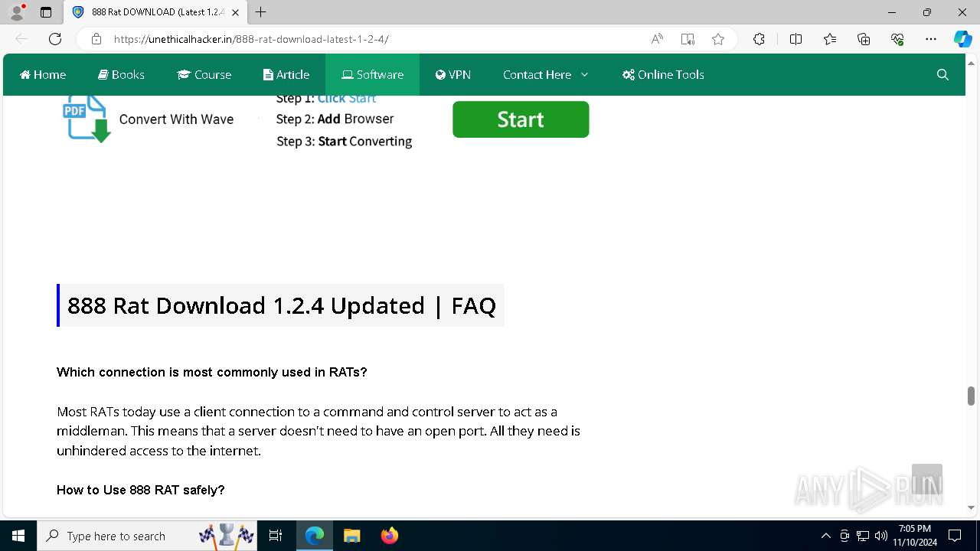This screenshot has width=980, height=551.
Task: Open Task View on the taskbar
Action: 276,536
